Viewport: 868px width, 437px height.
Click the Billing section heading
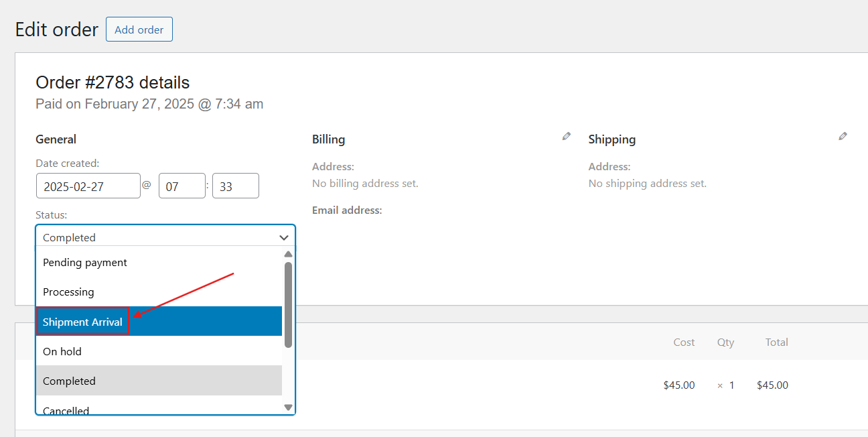tap(328, 139)
